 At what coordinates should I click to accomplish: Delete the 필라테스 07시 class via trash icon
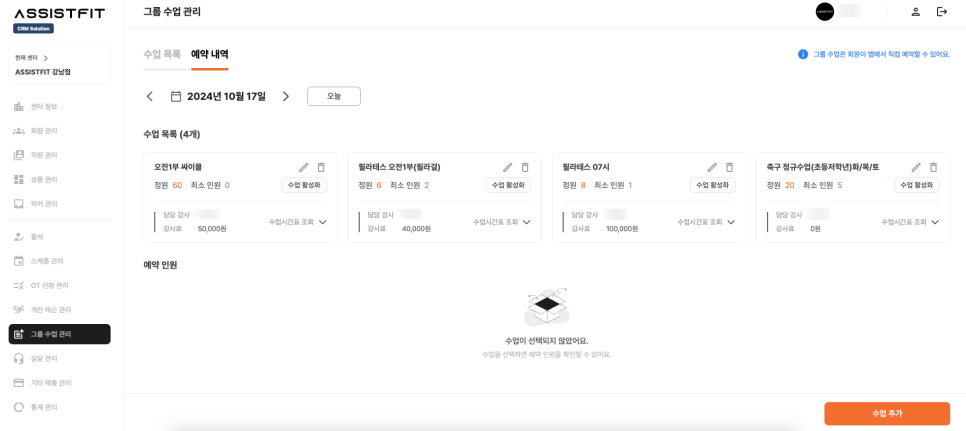(x=729, y=168)
